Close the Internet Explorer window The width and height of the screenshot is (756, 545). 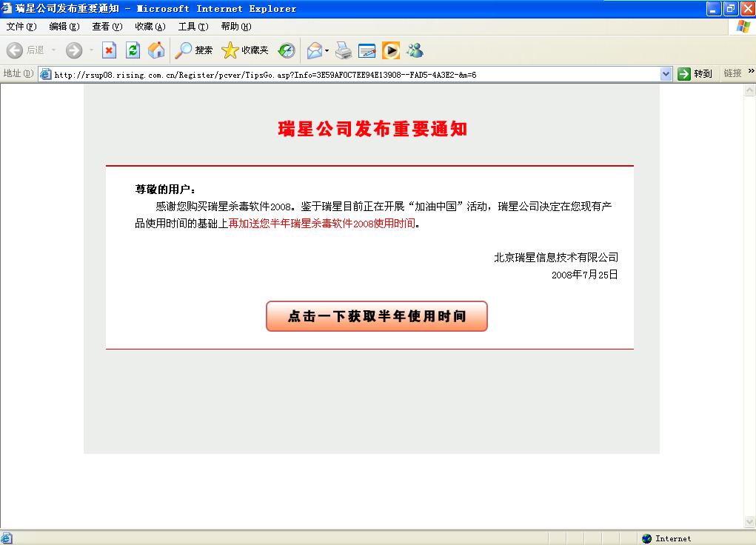coord(748,9)
